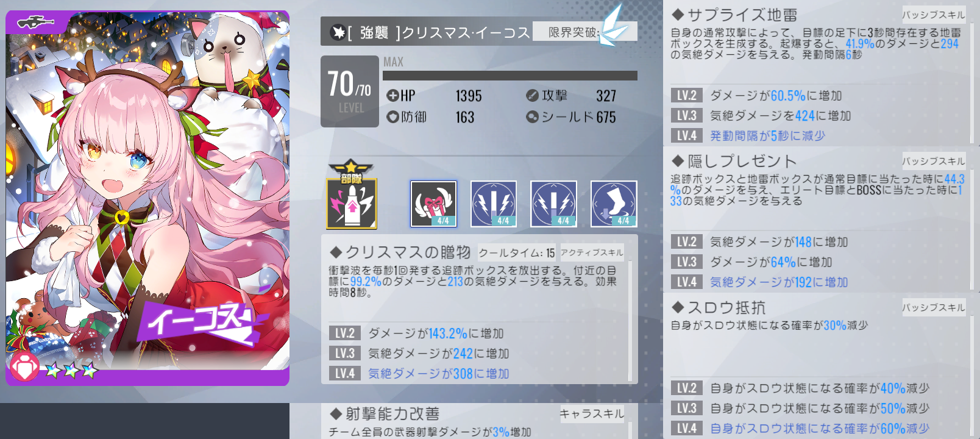Click the アクティブスキル tag
The width and height of the screenshot is (980, 439).
click(x=592, y=252)
